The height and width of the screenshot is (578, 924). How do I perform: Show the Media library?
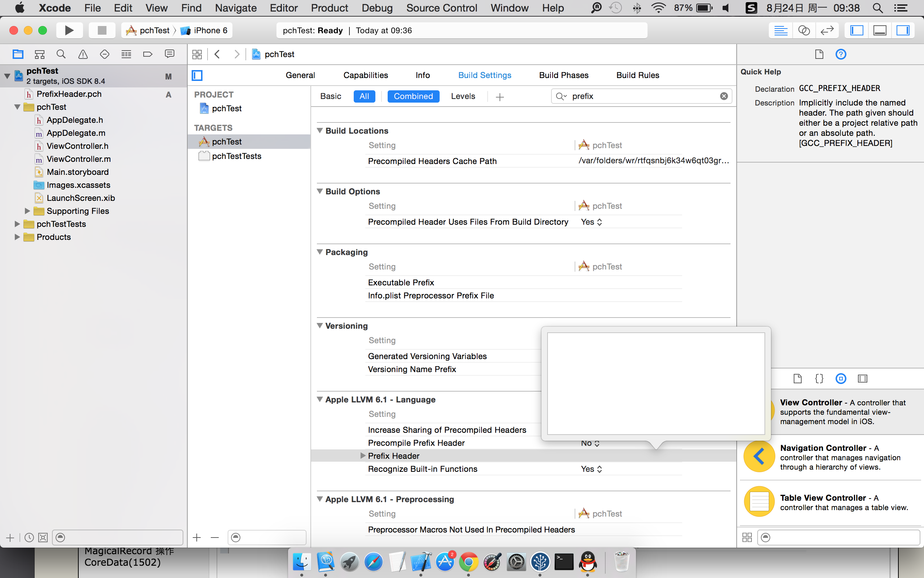click(863, 379)
